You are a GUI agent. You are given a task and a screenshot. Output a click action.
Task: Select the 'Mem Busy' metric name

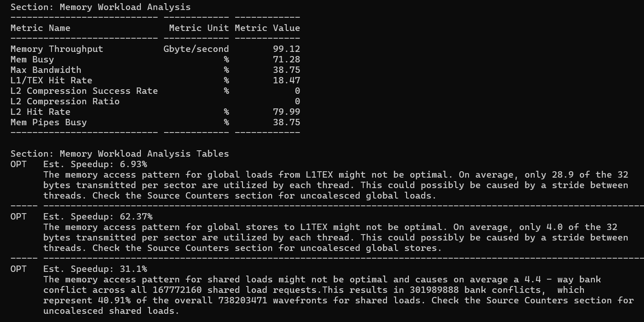pos(32,60)
